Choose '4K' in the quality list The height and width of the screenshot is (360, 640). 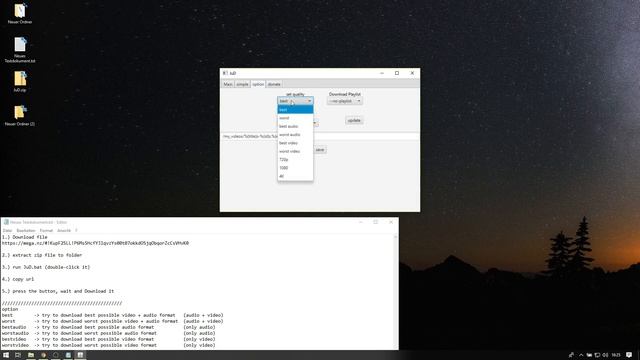coord(295,176)
